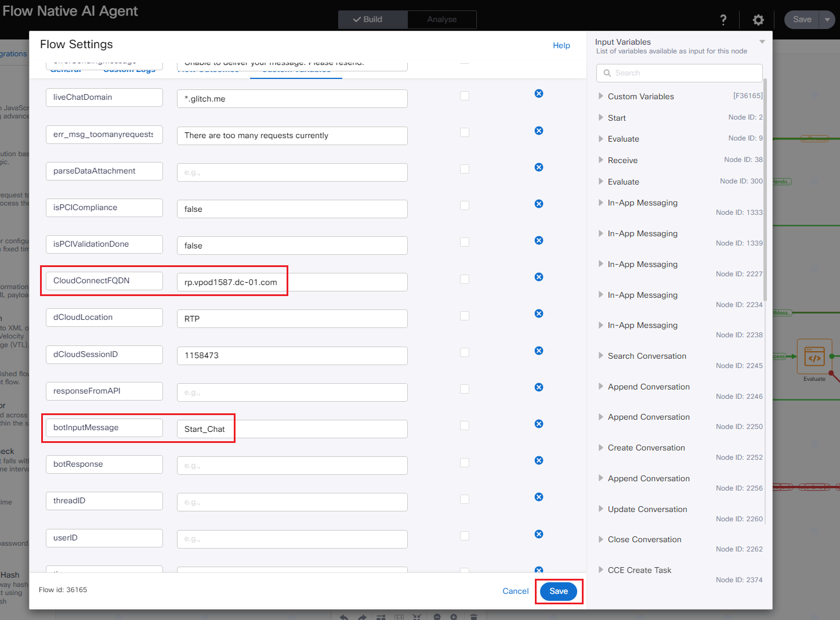Screen dimensions: 840x620
Task: Expand Custom Variables in Input Variables list
Action: 601,96
